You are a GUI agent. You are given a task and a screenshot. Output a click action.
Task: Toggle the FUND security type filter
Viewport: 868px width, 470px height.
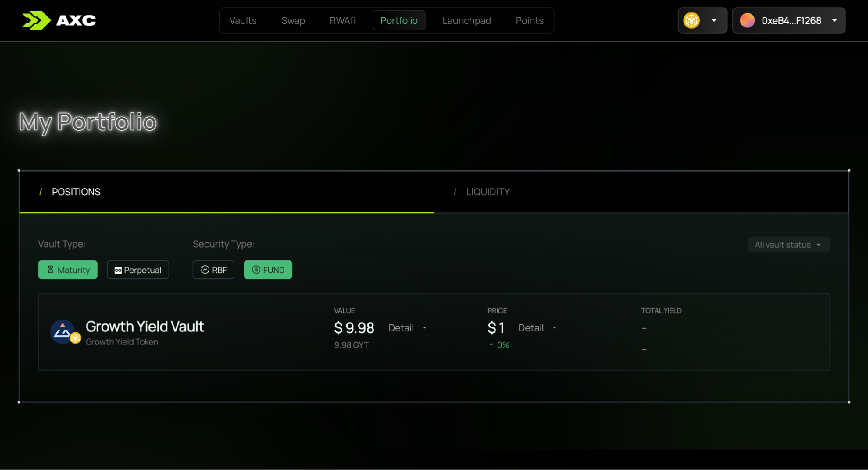268,270
